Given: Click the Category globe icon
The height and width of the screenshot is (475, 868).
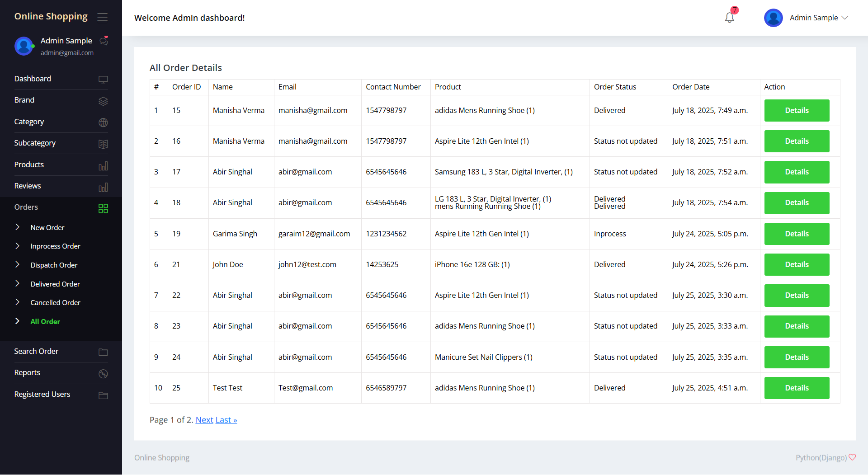Looking at the screenshot, I should coord(103,122).
